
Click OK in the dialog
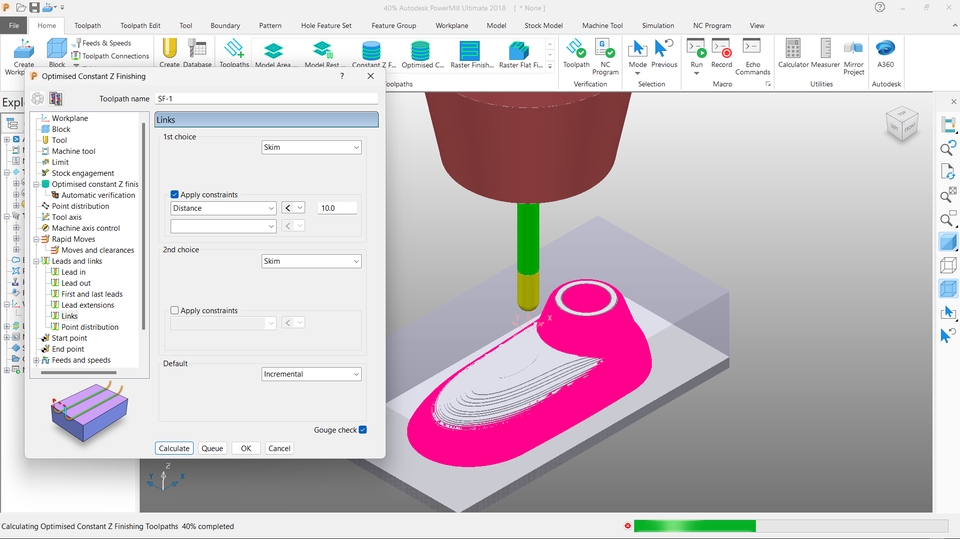(x=246, y=448)
